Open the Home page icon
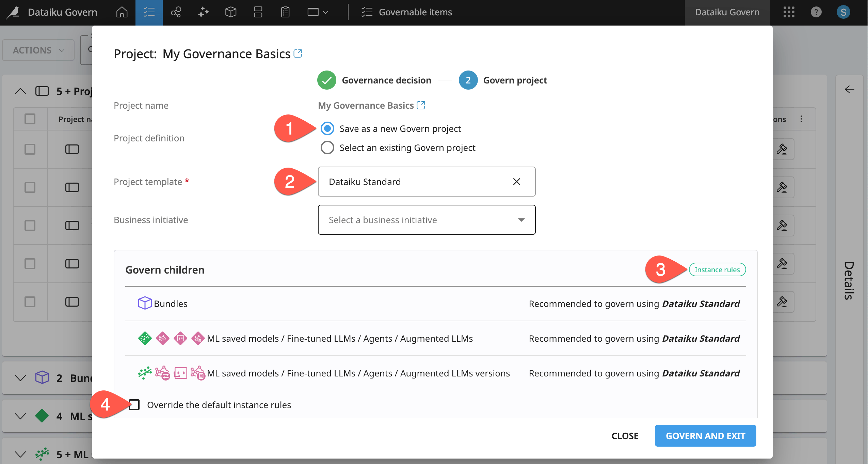The height and width of the screenshot is (464, 868). [x=122, y=12]
